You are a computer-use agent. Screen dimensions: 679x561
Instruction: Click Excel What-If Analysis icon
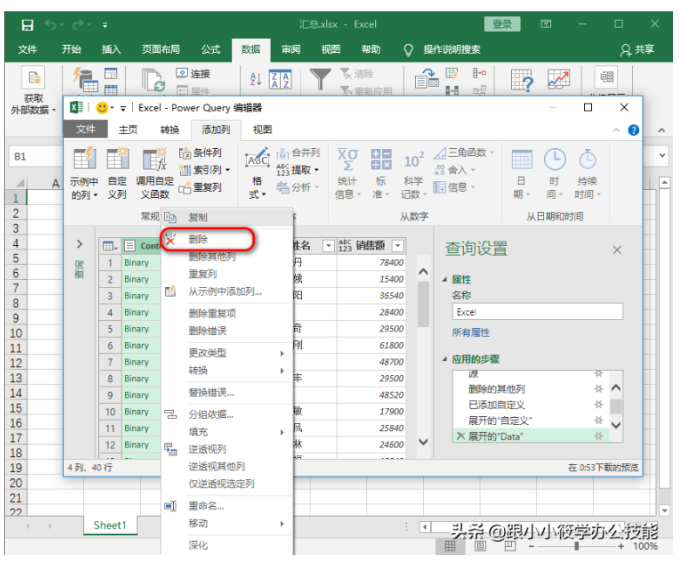point(522,80)
